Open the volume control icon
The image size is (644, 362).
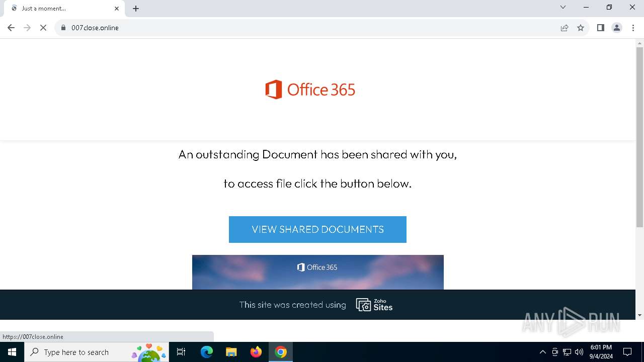click(x=579, y=352)
